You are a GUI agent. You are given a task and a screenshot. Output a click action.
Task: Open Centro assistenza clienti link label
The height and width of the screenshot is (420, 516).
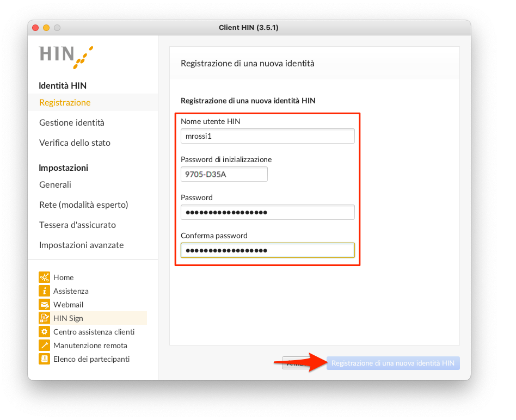[94, 332]
